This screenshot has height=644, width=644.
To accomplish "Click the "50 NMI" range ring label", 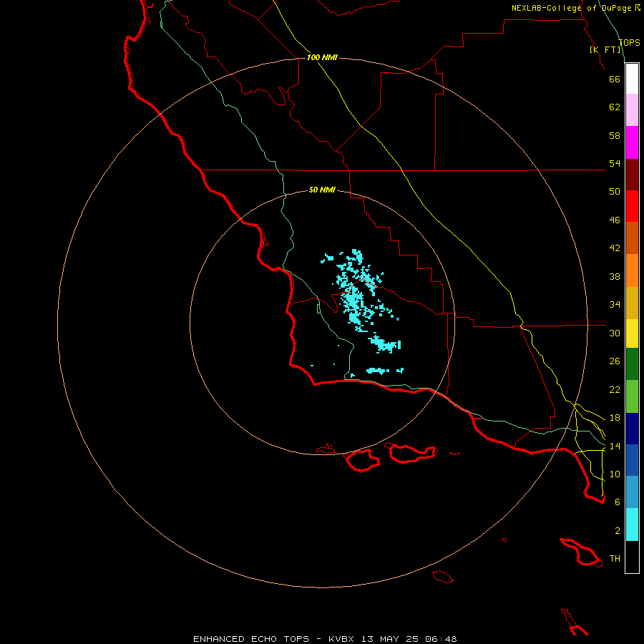I will (322, 190).
